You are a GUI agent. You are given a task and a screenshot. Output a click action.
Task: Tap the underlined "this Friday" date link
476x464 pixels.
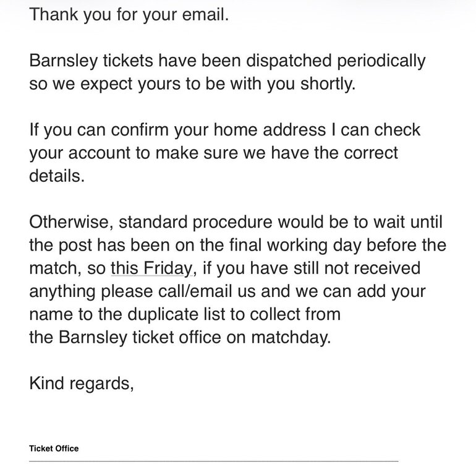pyautogui.click(x=151, y=269)
